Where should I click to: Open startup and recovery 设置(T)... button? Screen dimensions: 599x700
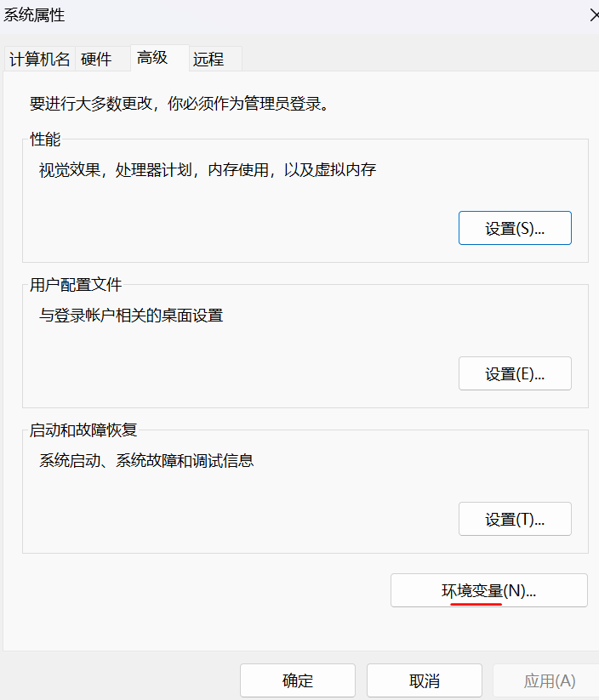[515, 519]
